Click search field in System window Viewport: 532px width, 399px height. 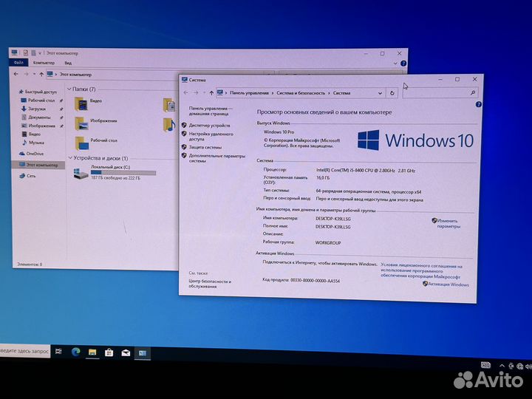[x=440, y=92]
